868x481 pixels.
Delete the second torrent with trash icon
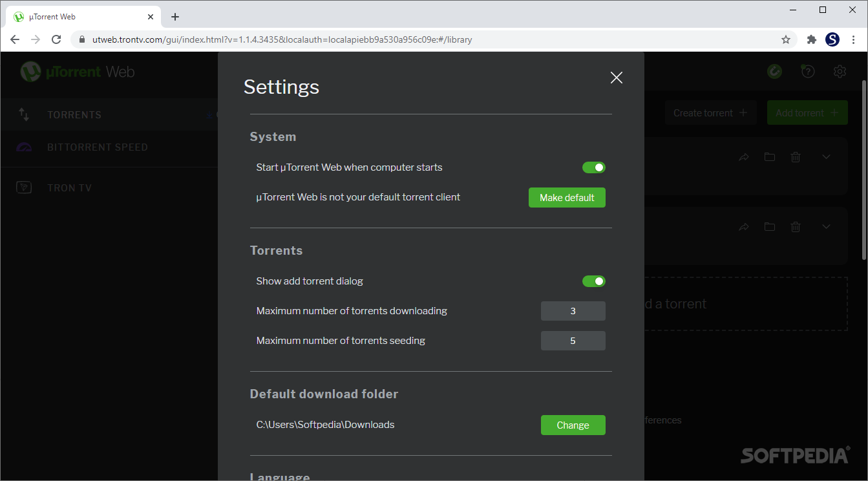(796, 227)
